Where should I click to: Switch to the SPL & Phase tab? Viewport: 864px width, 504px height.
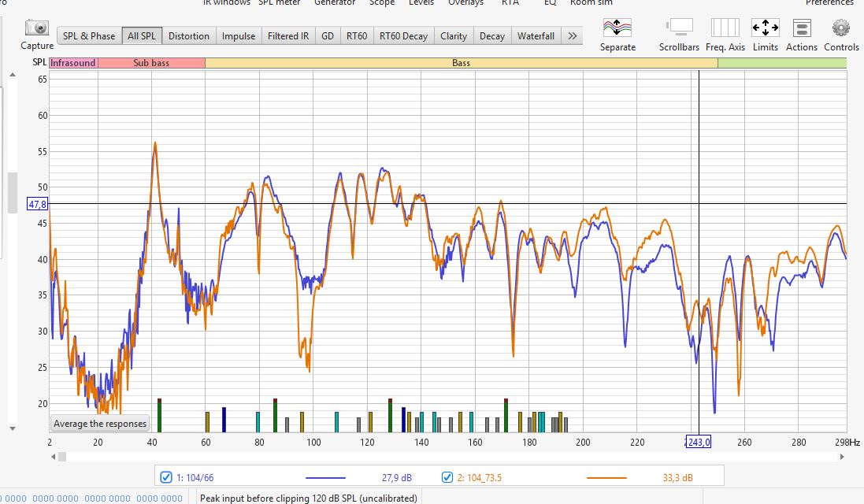[89, 35]
